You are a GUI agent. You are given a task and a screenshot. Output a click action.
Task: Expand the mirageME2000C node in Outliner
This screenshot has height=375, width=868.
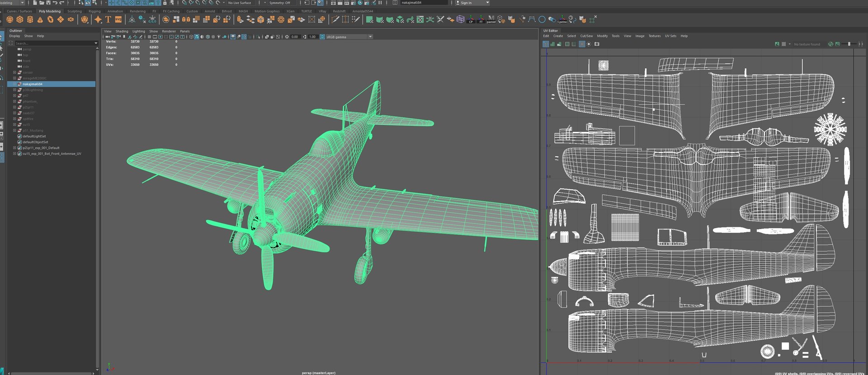[14, 78]
